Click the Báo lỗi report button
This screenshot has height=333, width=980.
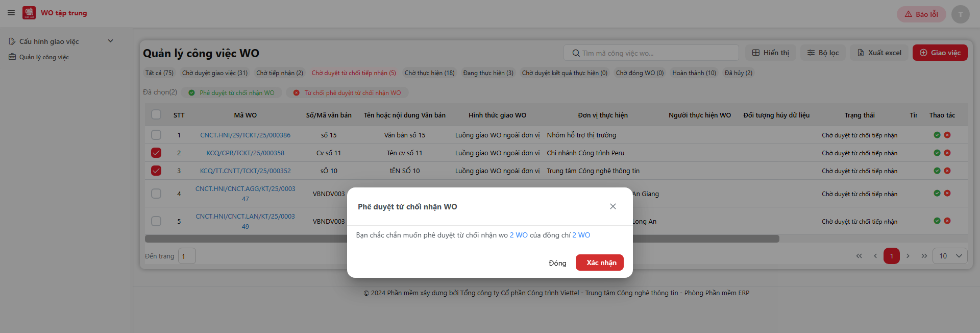coord(921,14)
